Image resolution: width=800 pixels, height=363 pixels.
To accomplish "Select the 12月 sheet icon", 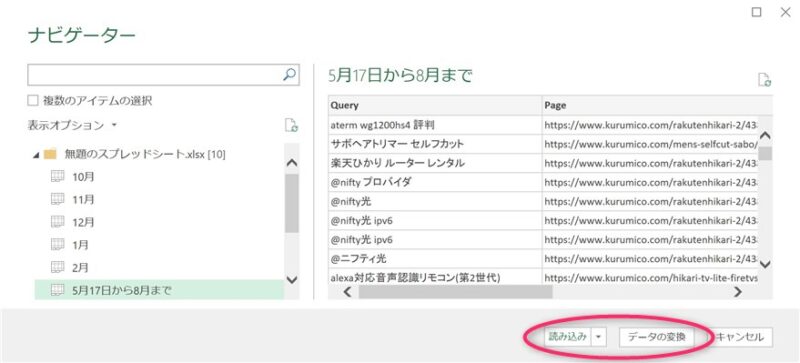I will pyautogui.click(x=58, y=222).
